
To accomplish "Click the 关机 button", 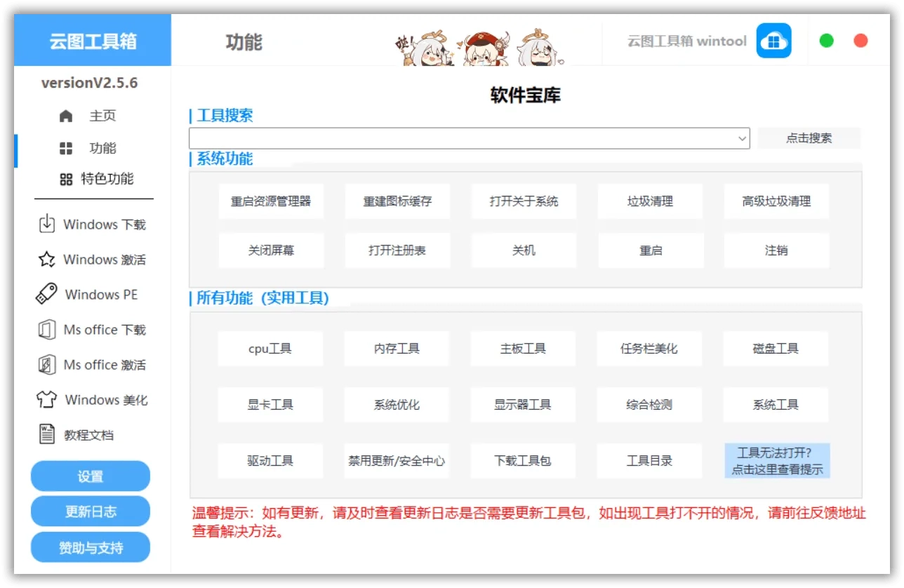I will click(x=524, y=250).
